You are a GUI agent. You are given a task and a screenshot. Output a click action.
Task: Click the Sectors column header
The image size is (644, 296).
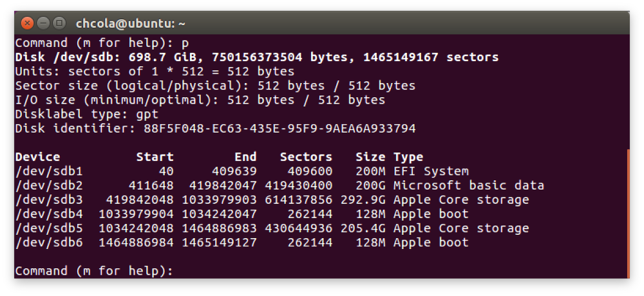(x=306, y=157)
